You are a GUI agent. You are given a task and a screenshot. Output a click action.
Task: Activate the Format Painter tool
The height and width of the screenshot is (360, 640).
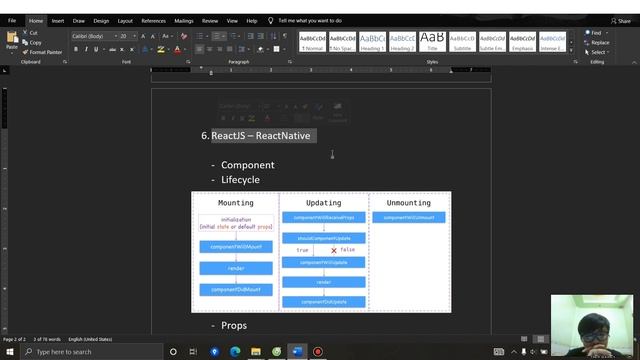pyautogui.click(x=42, y=52)
